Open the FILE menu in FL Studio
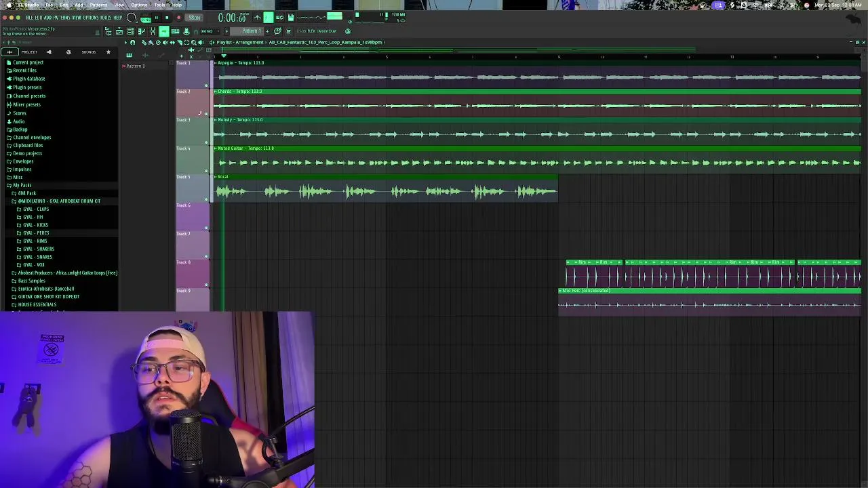The width and height of the screenshot is (868, 488). 29,17
